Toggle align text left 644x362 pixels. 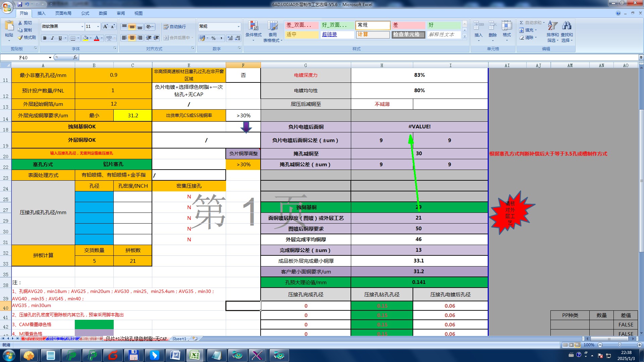(x=124, y=38)
